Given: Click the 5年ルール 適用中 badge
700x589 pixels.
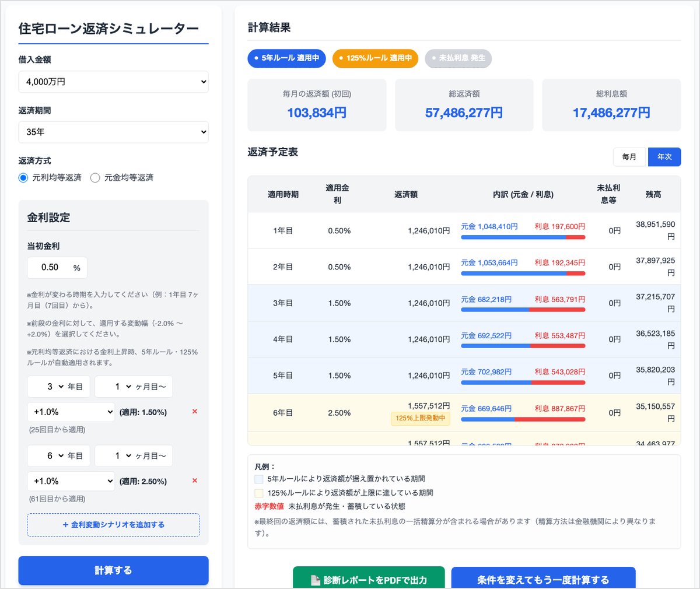Looking at the screenshot, I should (x=287, y=58).
